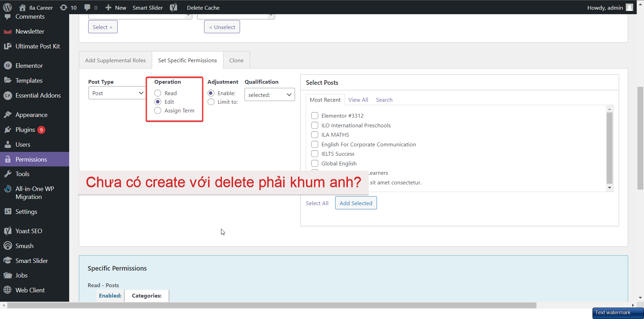The width and height of the screenshot is (644, 319).
Task: Open the Yoast icon in admin bar
Action: (174, 7)
